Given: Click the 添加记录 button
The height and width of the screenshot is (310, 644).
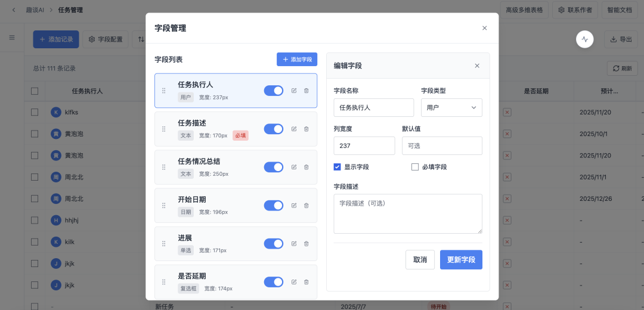Looking at the screenshot, I should click(56, 39).
